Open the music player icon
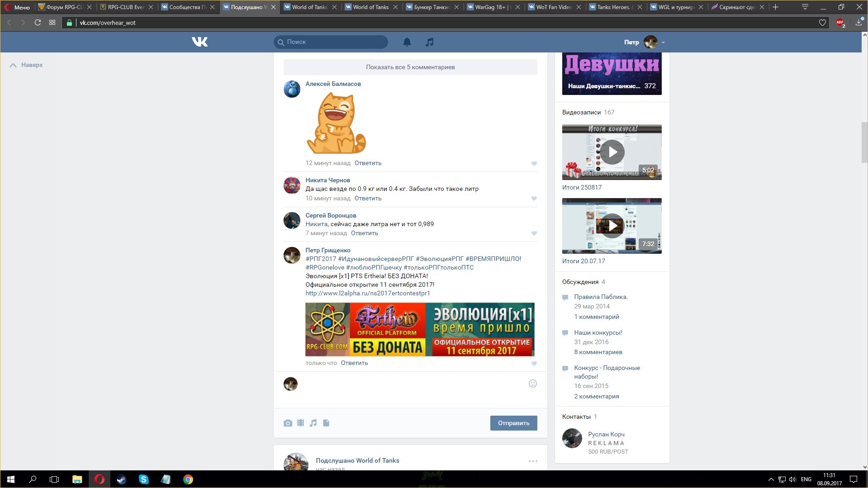The width and height of the screenshot is (868, 488). (430, 42)
